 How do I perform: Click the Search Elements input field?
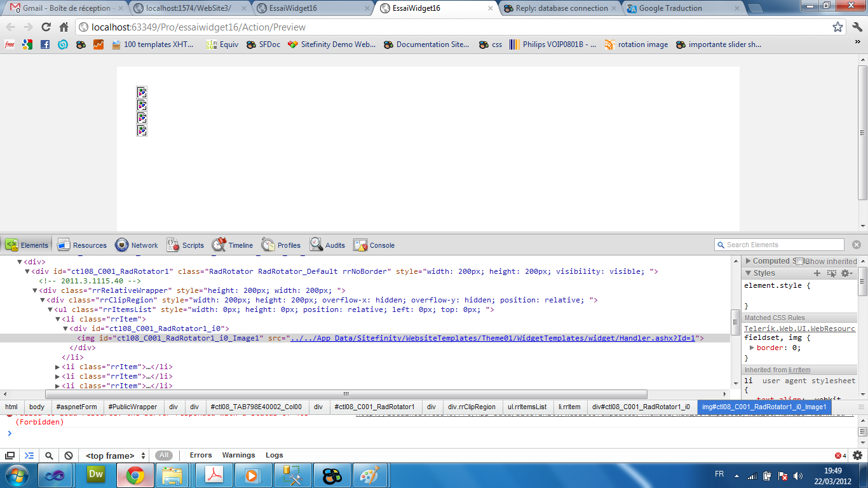pyautogui.click(x=783, y=245)
